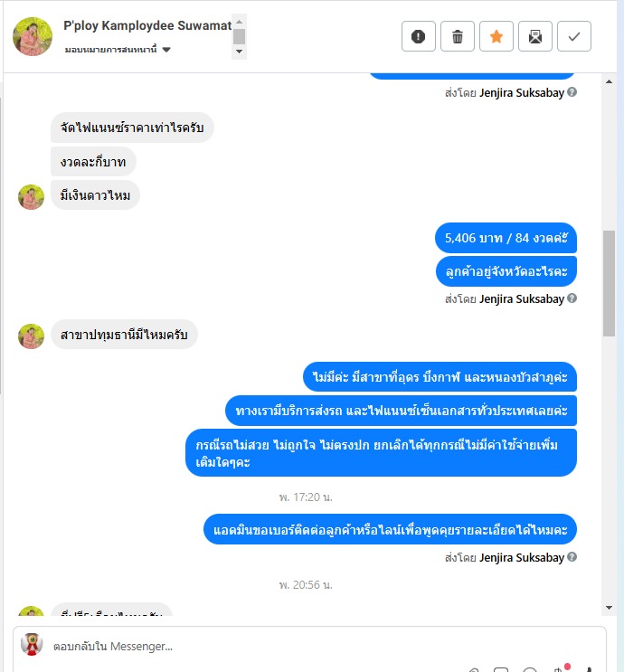Screen dimensions: 624x672
Task: Click help icon below ลูกค้าอยู่จังหวัดอะไรคะ message
Action: 572,298
